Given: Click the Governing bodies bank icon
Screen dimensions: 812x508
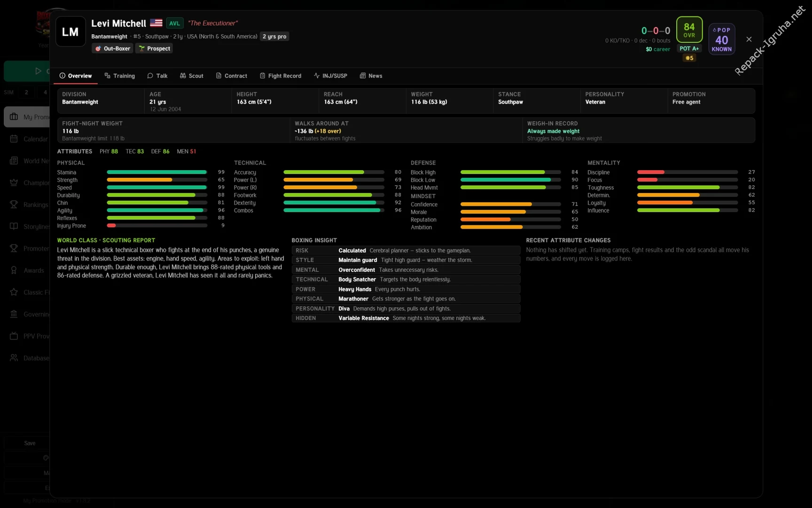Looking at the screenshot, I should [14, 314].
